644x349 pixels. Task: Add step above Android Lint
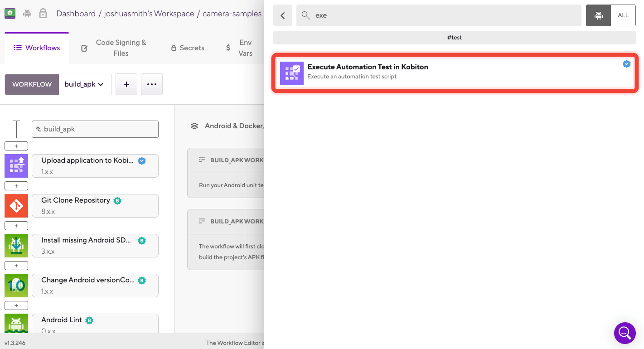pyautogui.click(x=16, y=305)
